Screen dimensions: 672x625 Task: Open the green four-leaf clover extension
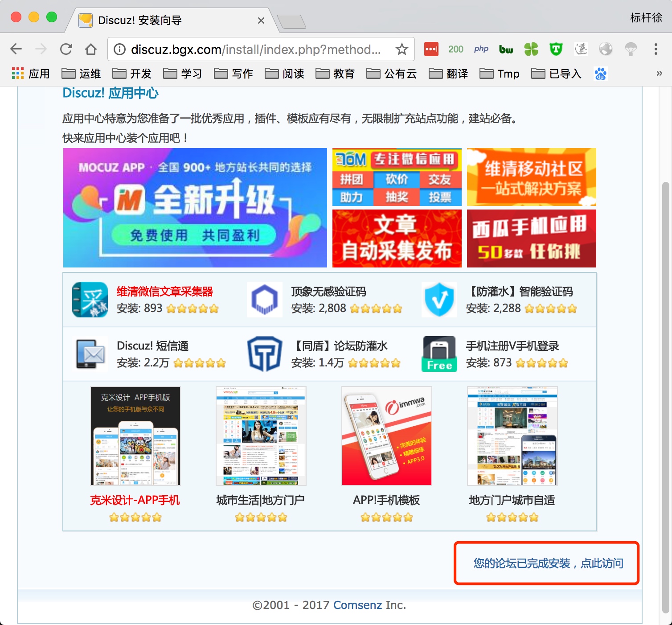531,49
